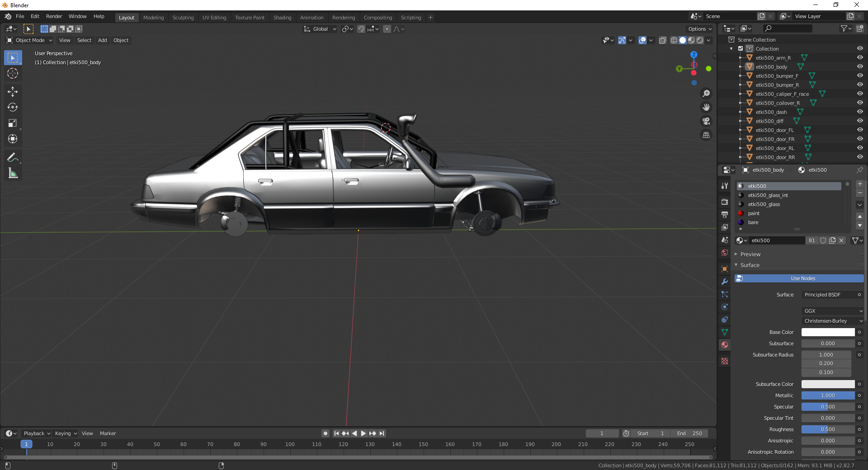
Task: Toggle visibility of etki500_door_FL
Action: (x=860, y=130)
